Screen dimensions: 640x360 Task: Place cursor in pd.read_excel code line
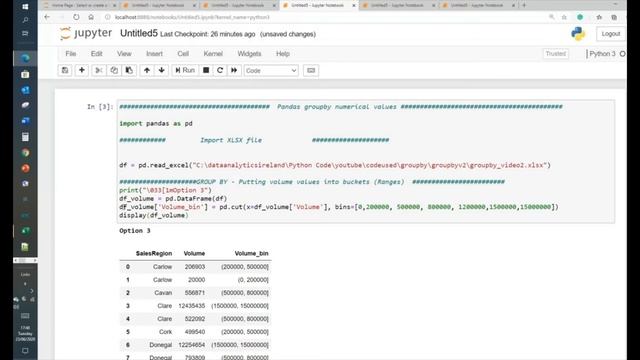click(x=335, y=165)
